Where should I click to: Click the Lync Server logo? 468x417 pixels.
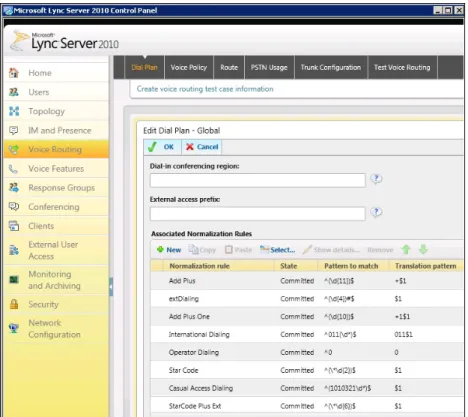click(64, 42)
